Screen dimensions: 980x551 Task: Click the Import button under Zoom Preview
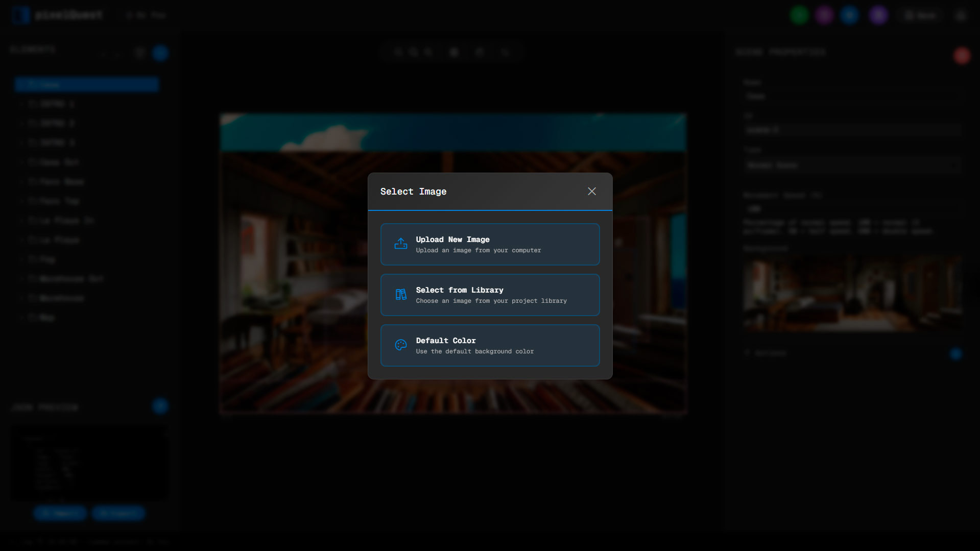[x=60, y=513]
